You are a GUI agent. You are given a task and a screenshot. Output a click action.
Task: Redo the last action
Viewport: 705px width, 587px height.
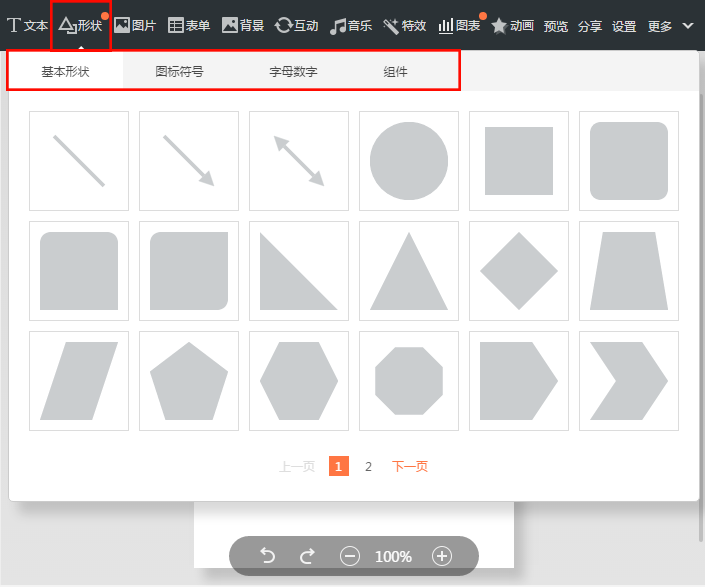click(x=307, y=556)
